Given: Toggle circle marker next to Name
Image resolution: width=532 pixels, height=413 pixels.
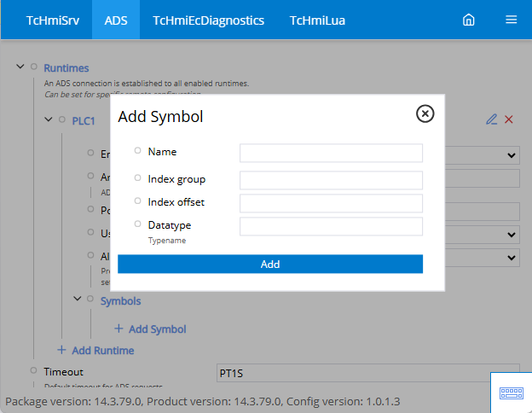Looking at the screenshot, I should tap(137, 150).
